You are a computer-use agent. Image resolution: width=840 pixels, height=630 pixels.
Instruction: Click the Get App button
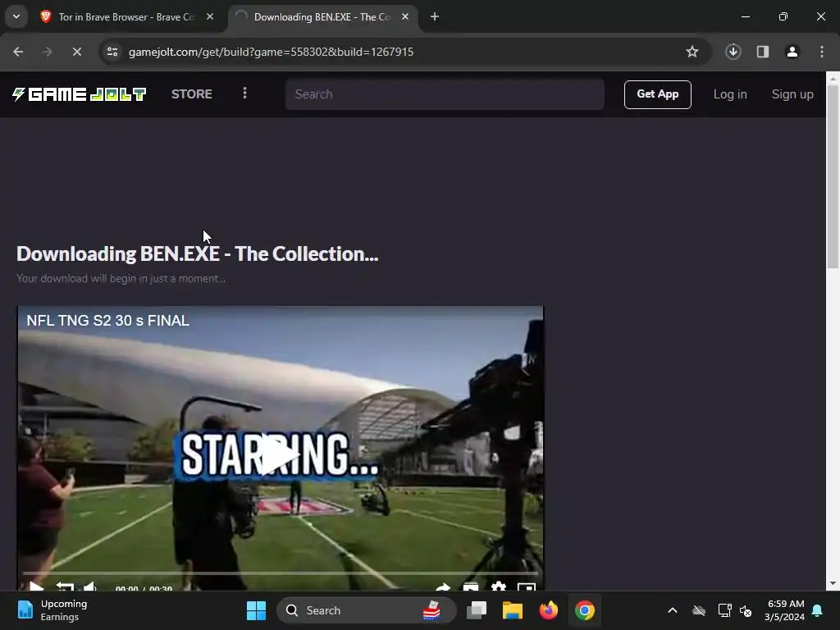pos(657,94)
